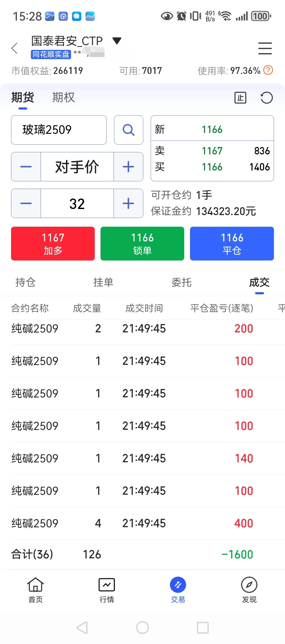Image resolution: width=285 pixels, height=644 pixels.
Task: Tap the 玻璃2509 contract input field
Action: (59, 130)
